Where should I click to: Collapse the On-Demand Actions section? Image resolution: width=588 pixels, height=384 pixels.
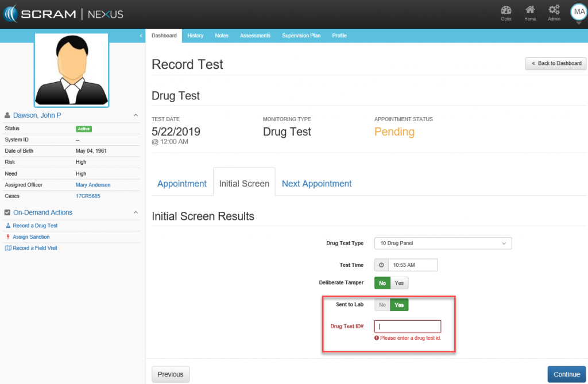[136, 212]
